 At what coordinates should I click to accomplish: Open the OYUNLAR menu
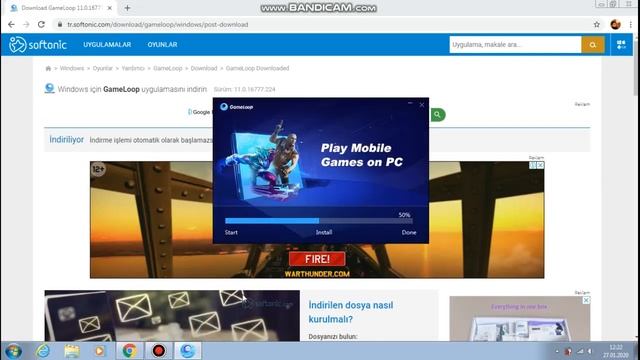tap(162, 44)
